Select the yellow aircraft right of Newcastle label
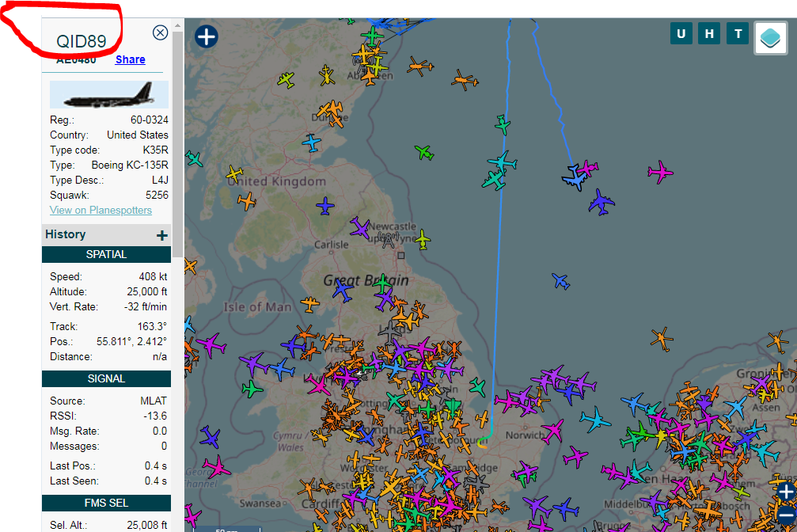 423,240
